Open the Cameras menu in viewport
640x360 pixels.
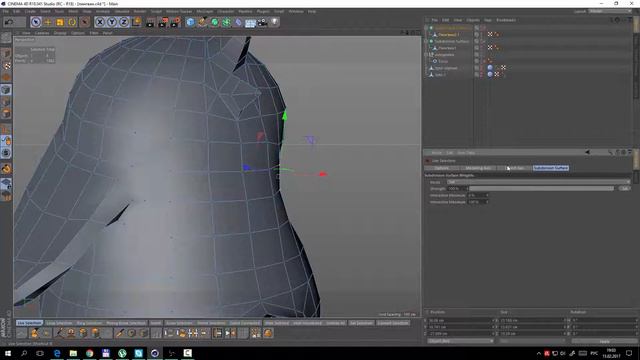tap(42, 33)
